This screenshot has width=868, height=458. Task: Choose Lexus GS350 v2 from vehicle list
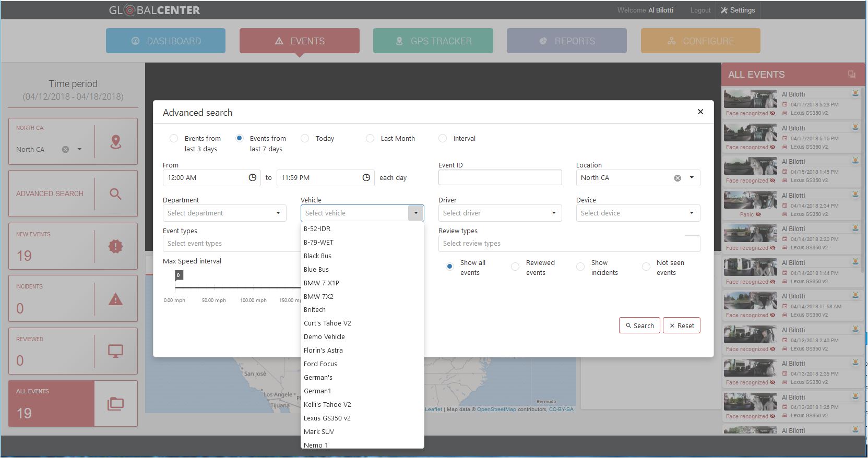pos(362,418)
